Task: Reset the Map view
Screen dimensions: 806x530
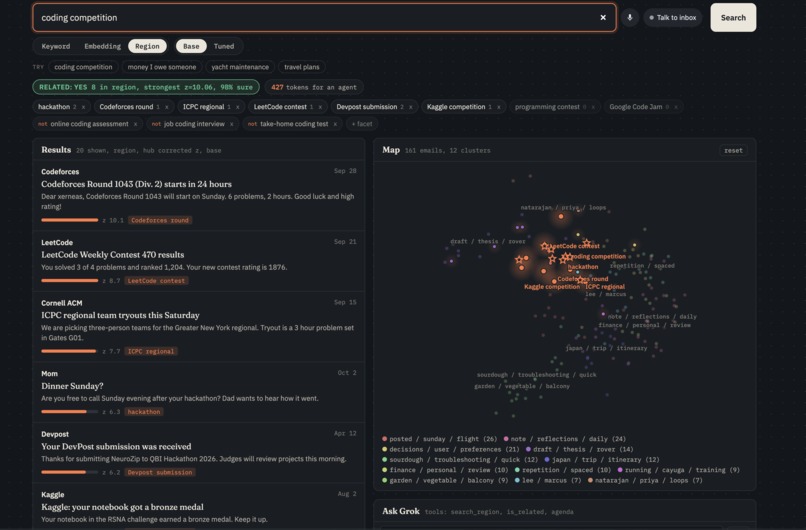Action: [733, 151]
